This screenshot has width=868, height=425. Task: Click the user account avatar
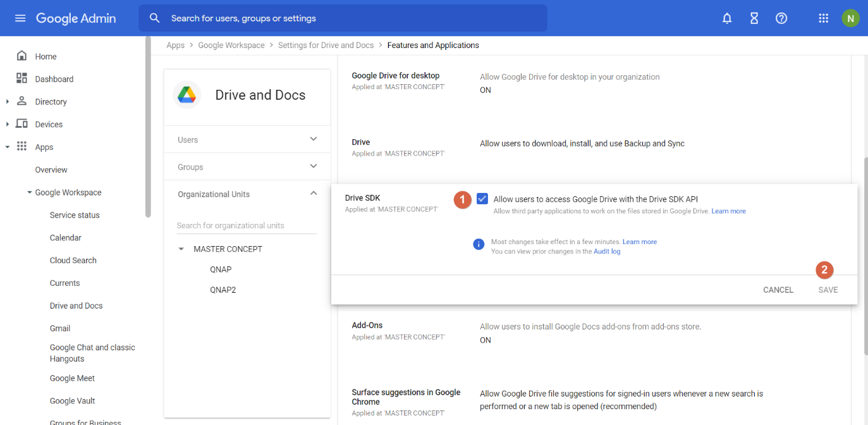click(850, 18)
